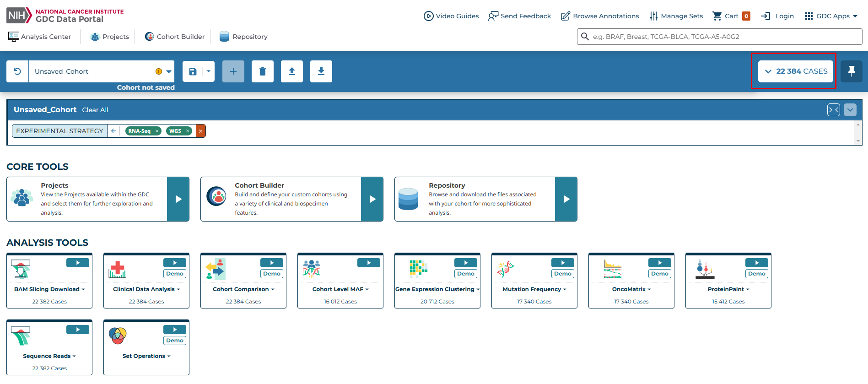Click the Gene Expression Clustering heatmap icon
The height and width of the screenshot is (384, 868).
(418, 269)
